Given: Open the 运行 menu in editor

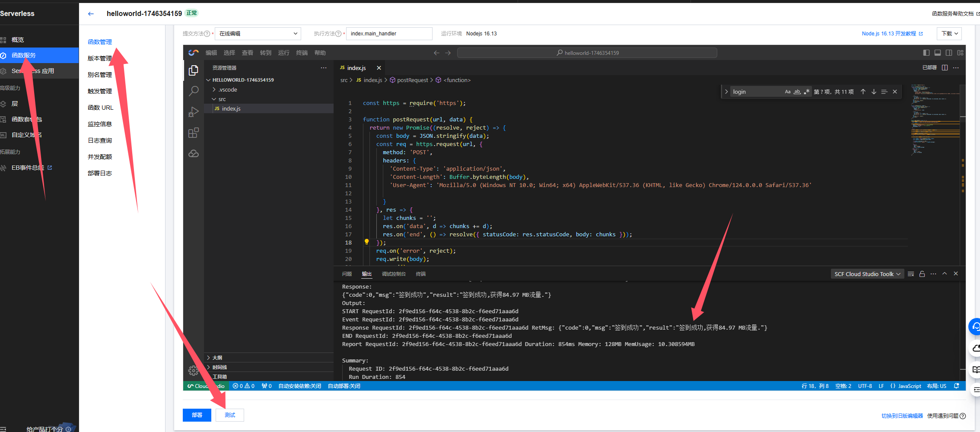Looking at the screenshot, I should click(x=283, y=53).
